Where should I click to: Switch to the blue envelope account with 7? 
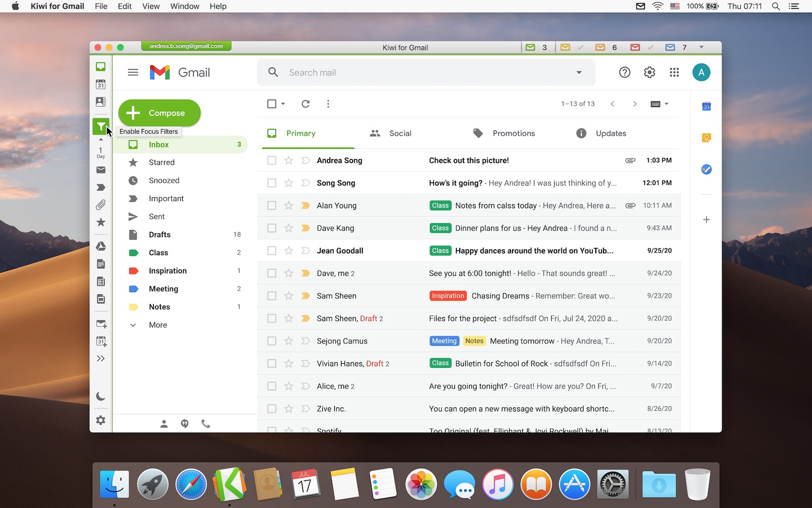pos(676,47)
